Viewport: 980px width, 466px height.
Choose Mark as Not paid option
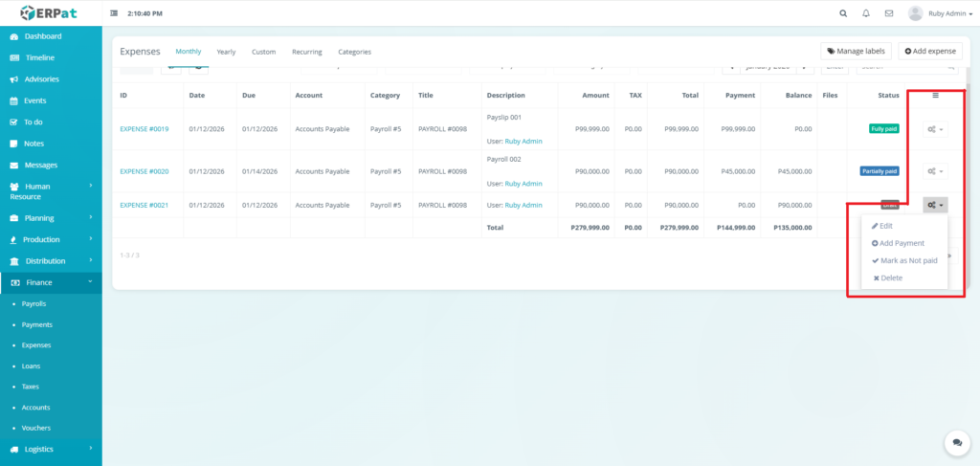click(908, 260)
